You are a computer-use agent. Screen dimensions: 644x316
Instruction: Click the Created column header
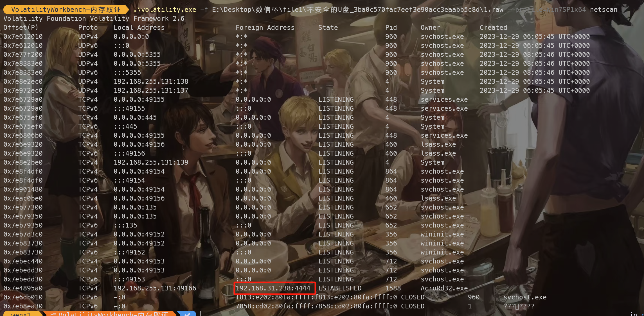493,28
